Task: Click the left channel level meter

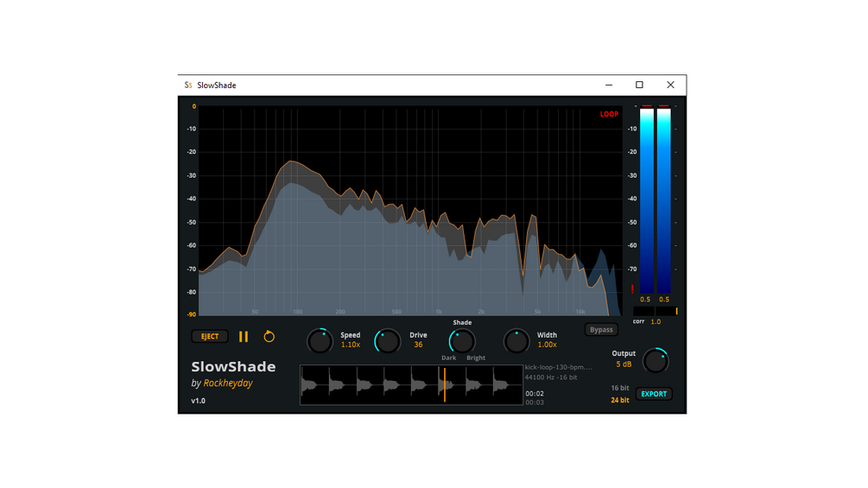Action: 647,200
